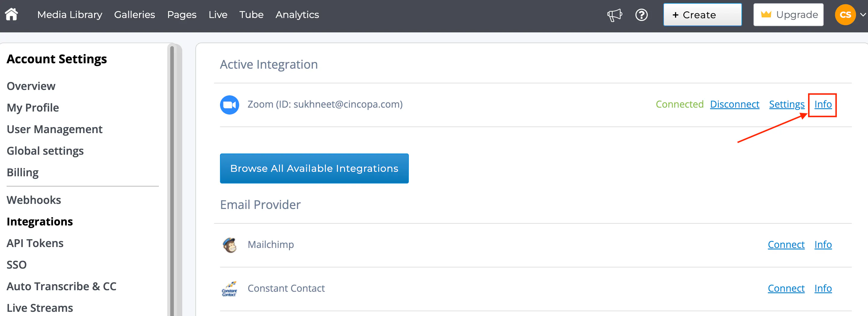This screenshot has height=316, width=868.
Task: Open the Analytics menu
Action: point(297,14)
